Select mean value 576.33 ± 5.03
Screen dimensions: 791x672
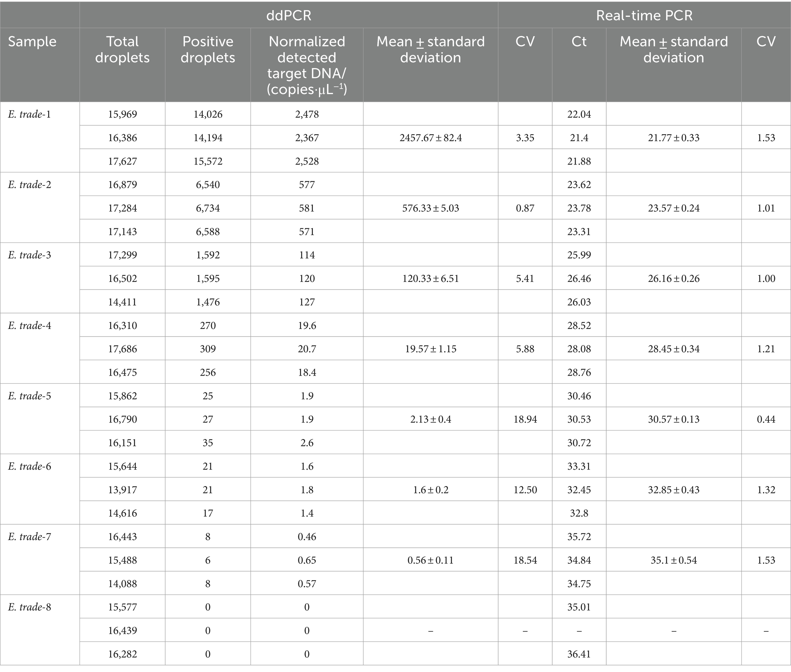pos(431,208)
